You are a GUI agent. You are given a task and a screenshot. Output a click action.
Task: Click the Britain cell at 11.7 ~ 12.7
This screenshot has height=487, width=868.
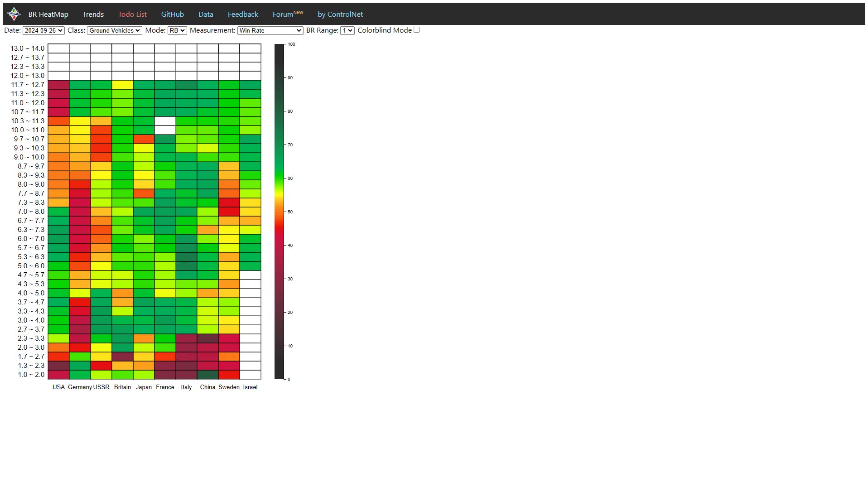[122, 85]
